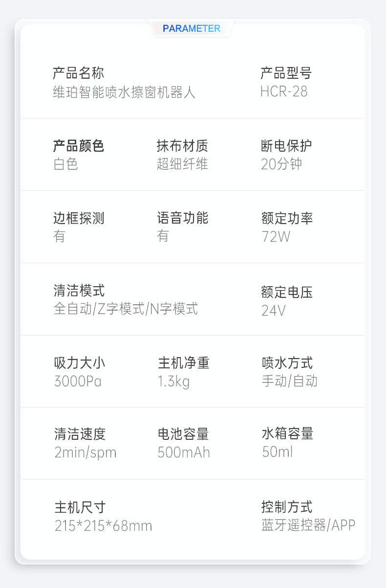
Task: Click the 语音功能 label
Action: pyautogui.click(x=182, y=218)
